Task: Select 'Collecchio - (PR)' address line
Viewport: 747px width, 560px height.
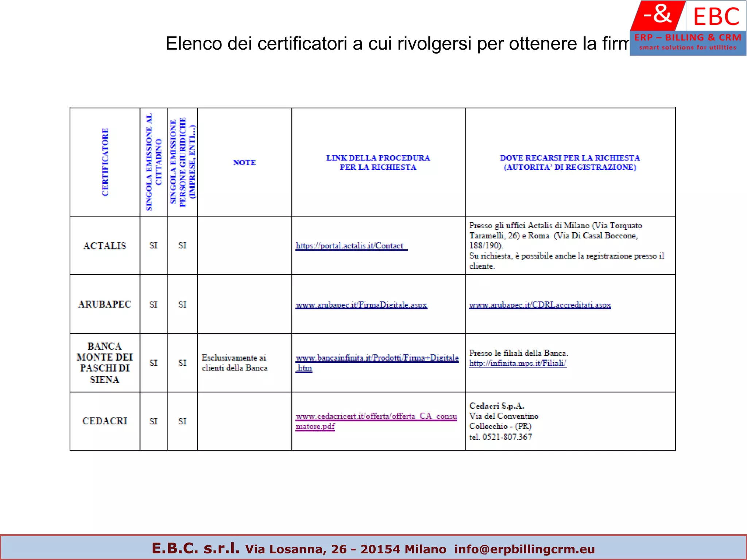Action: (500, 426)
